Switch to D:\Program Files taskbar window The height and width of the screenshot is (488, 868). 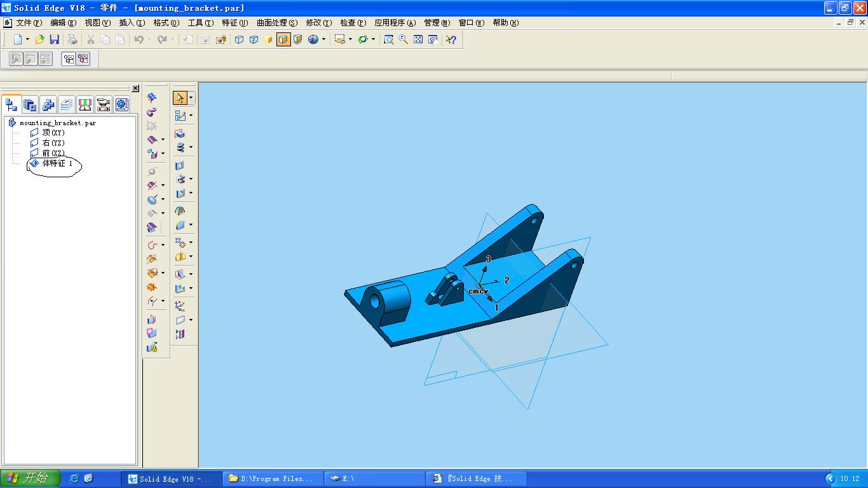[x=273, y=478]
